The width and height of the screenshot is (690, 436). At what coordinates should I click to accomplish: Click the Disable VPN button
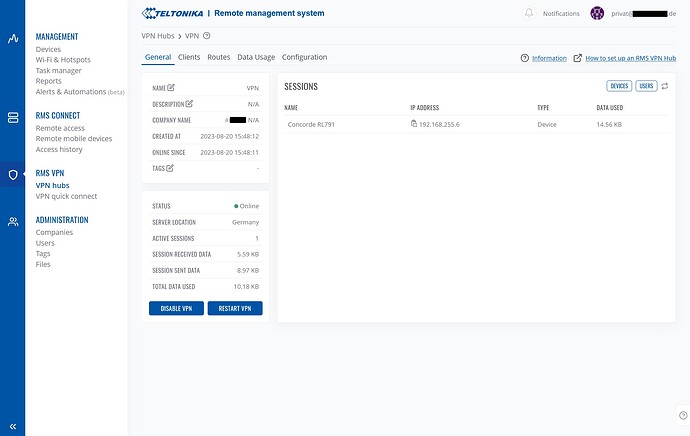pyautogui.click(x=176, y=308)
